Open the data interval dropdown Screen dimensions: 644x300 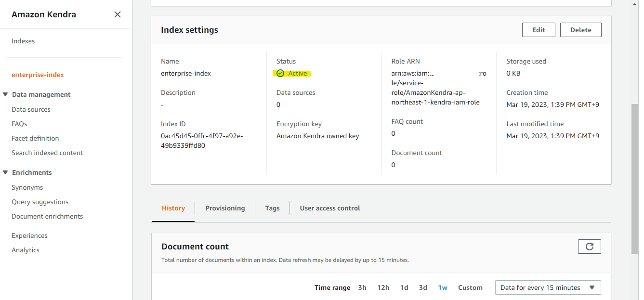[548, 287]
